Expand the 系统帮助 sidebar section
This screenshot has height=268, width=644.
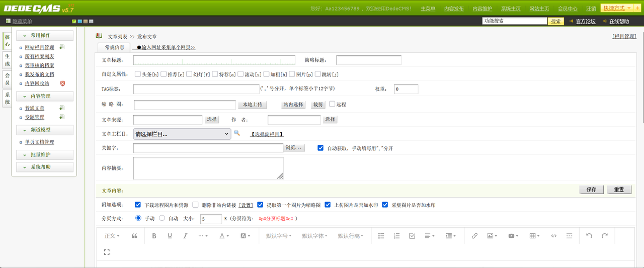click(x=45, y=167)
